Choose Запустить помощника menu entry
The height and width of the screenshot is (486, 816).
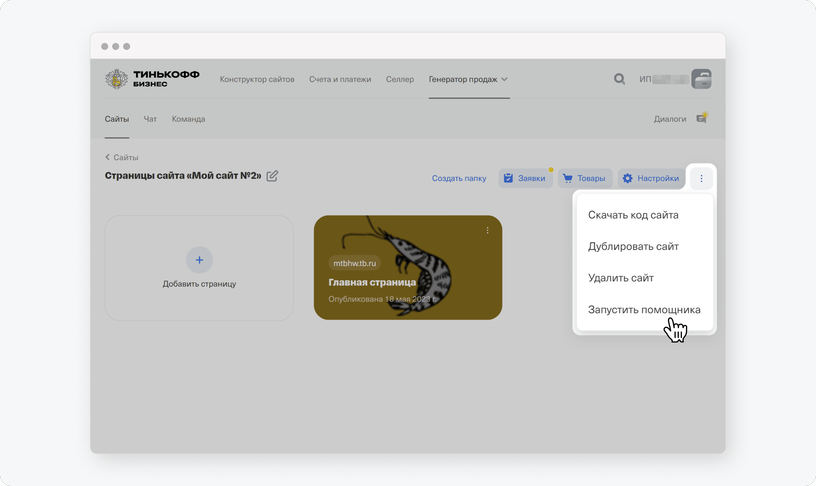[644, 310]
